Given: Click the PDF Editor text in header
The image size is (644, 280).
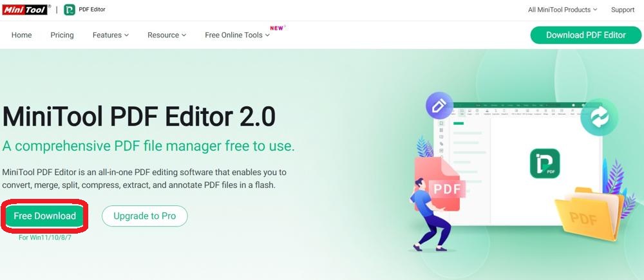Looking at the screenshot, I should coord(92,10).
